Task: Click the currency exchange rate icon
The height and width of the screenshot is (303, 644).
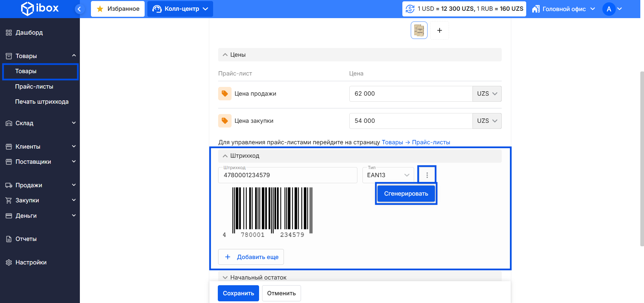Action: click(x=410, y=9)
